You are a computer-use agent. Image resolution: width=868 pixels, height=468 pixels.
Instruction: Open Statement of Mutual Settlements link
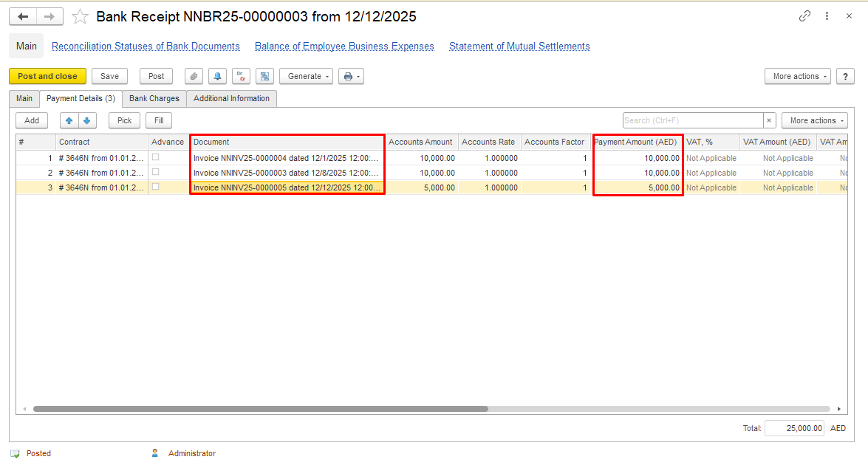pos(519,47)
